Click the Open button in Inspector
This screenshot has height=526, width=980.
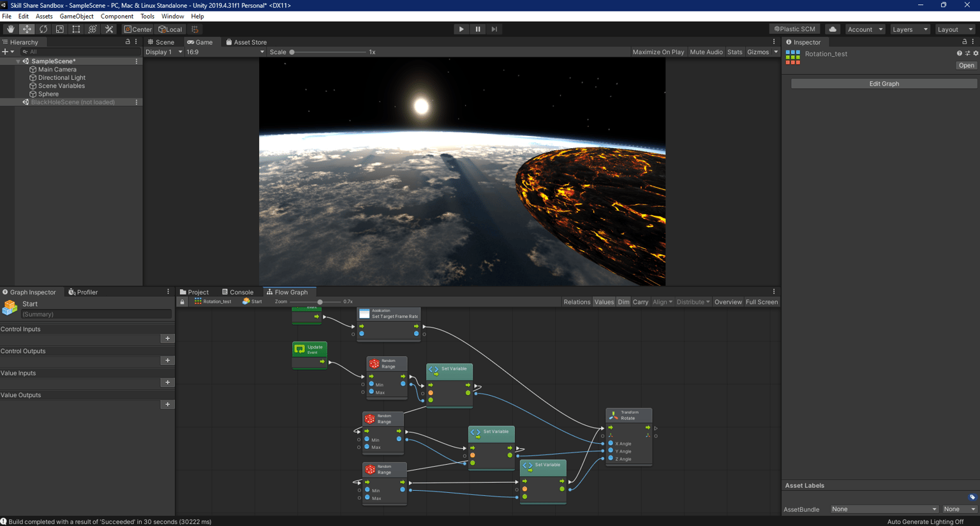[966, 65]
